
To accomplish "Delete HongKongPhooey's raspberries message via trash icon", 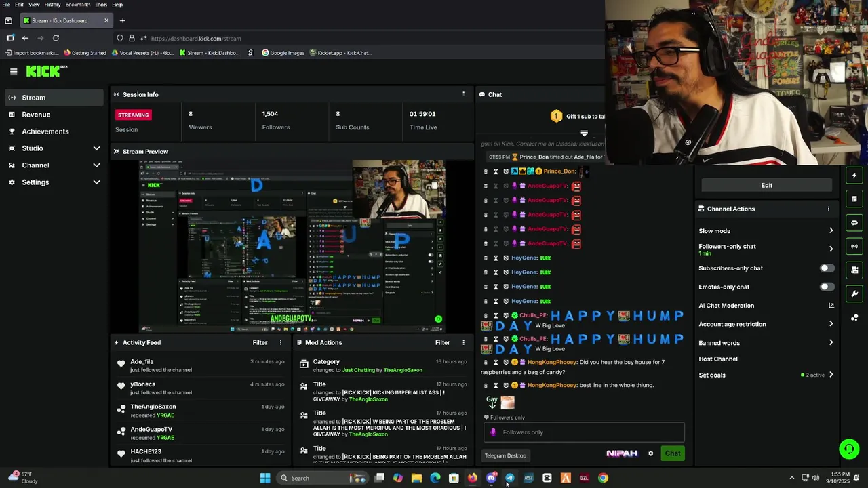I will (486, 362).
